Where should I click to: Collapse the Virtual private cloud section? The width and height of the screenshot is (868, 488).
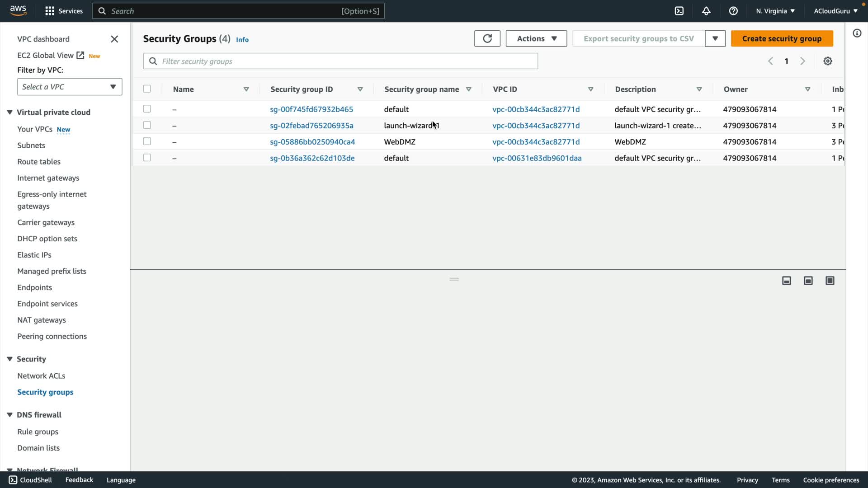(9, 112)
